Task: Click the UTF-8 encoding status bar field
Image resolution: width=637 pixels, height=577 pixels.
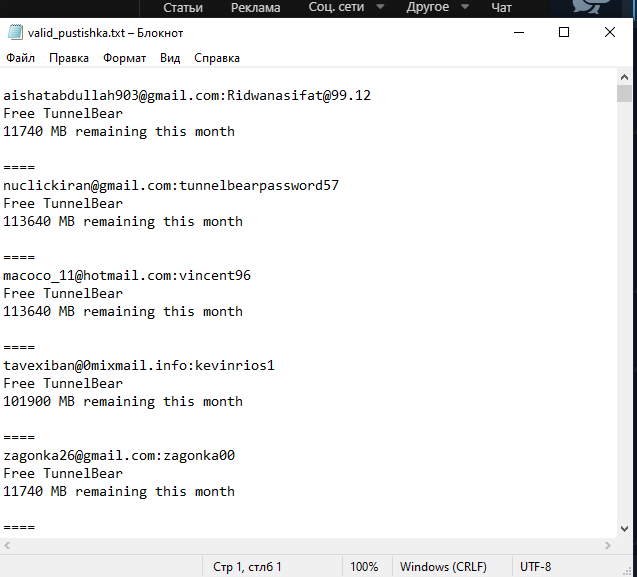Action: click(x=535, y=567)
